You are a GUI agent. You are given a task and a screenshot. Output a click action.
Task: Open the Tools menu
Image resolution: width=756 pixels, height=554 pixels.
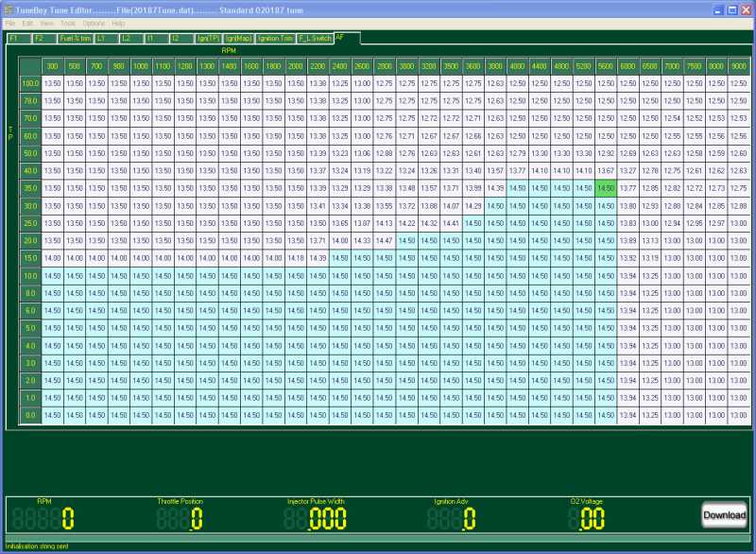pos(67,23)
